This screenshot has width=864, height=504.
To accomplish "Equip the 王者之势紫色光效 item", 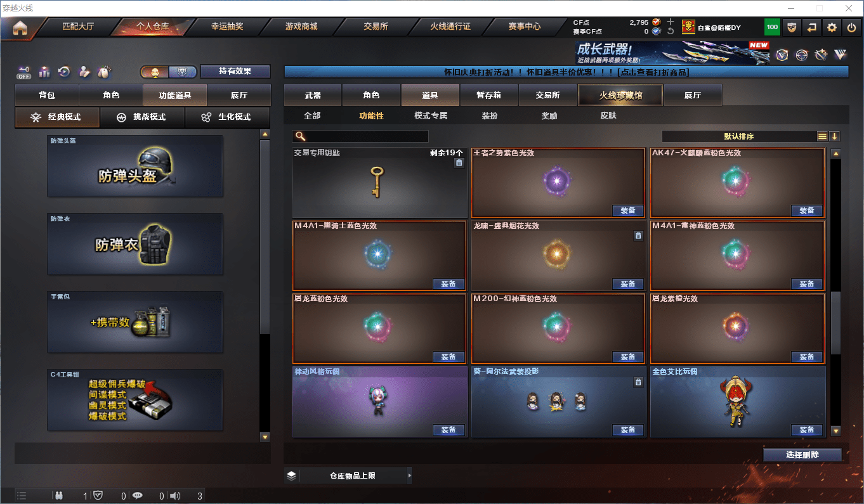I will (628, 210).
